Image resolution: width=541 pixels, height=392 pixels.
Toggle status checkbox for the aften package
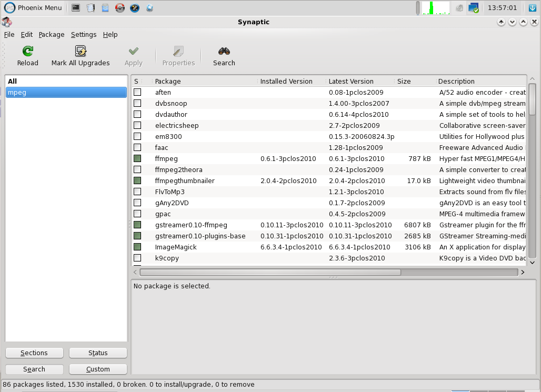[x=137, y=92]
